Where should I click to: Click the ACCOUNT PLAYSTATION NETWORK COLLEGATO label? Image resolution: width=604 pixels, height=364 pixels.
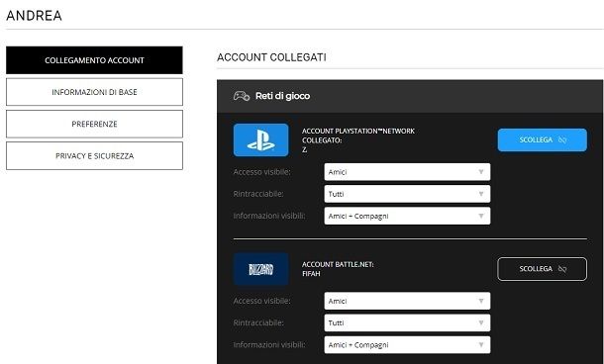pyautogui.click(x=358, y=136)
